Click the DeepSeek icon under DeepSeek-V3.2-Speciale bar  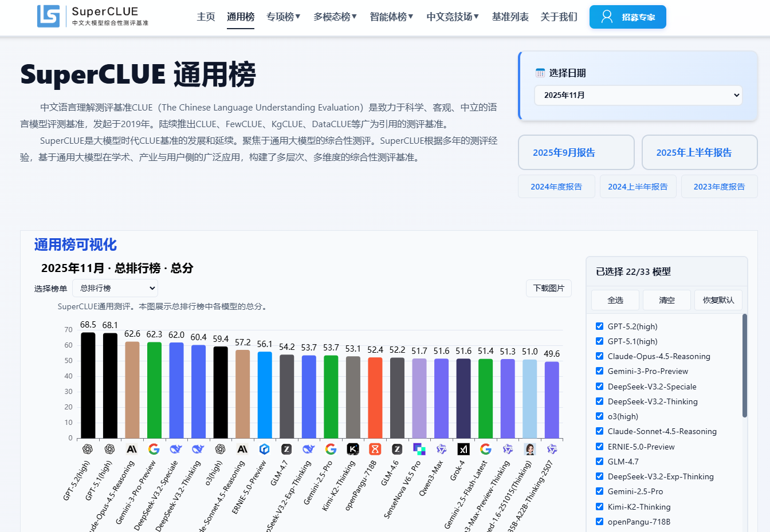pyautogui.click(x=176, y=450)
